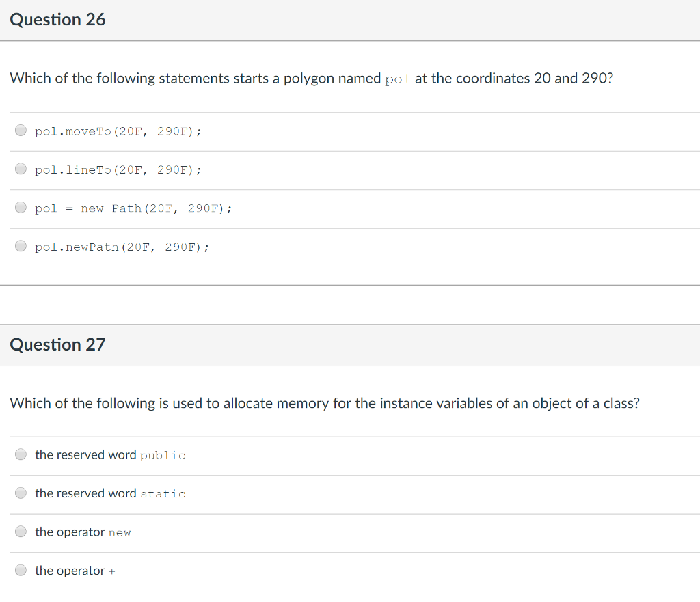Click the 'the operator +' answer label

tap(75, 571)
